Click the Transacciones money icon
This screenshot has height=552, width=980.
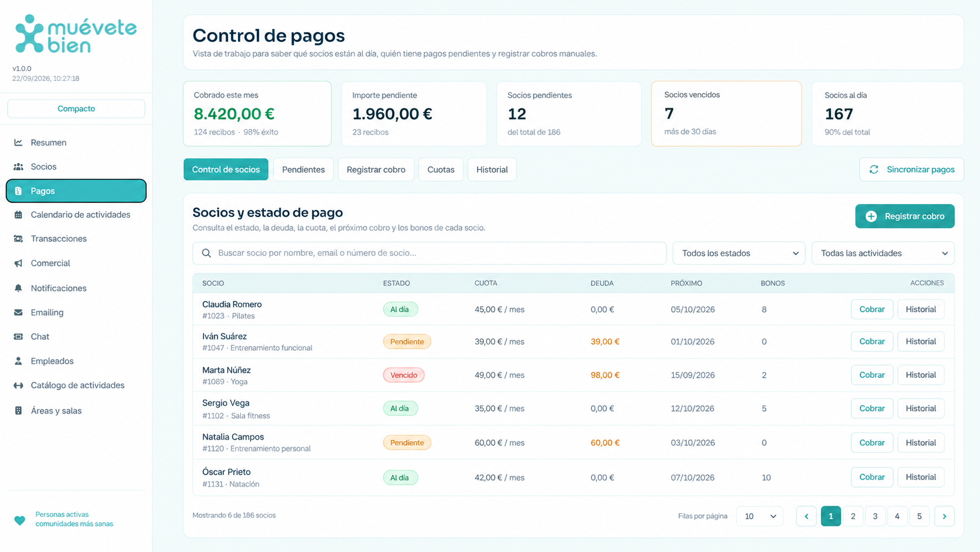(18, 239)
